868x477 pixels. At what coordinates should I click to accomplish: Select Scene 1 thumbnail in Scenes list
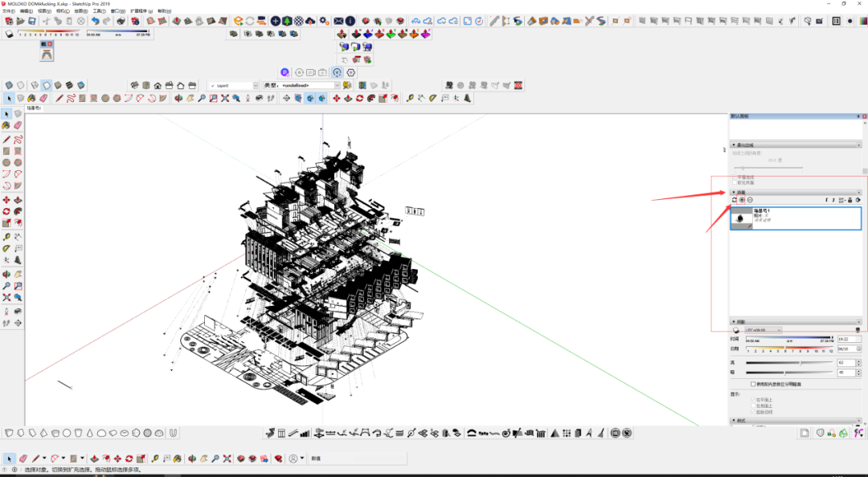click(741, 219)
